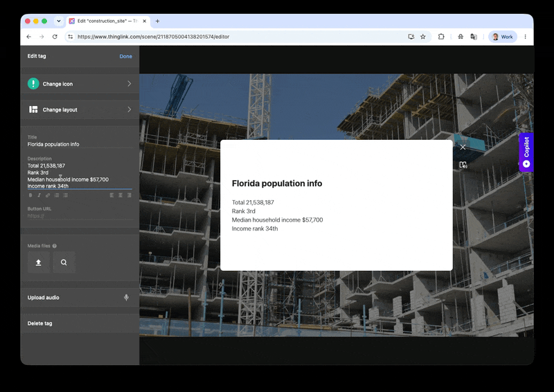The width and height of the screenshot is (554, 392).
Task: Open the tab search dropdown arrow
Action: pos(59,21)
